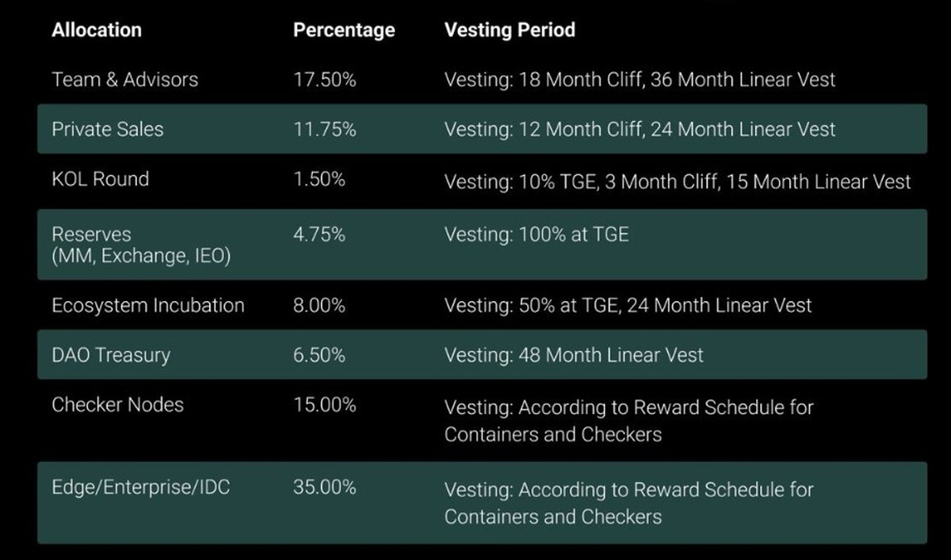Select the Edge/Enterprise/IDC allocation cell
Screen dimensions: 951x560
(141, 486)
